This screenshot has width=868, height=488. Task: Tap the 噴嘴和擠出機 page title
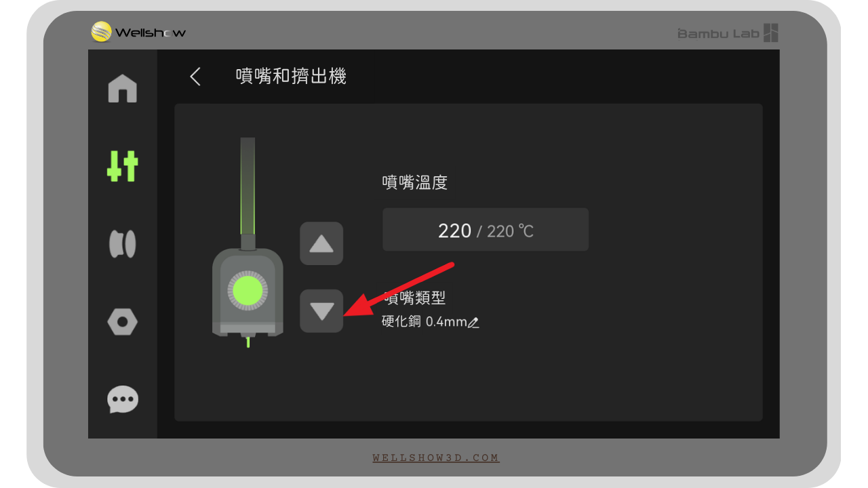click(x=291, y=76)
